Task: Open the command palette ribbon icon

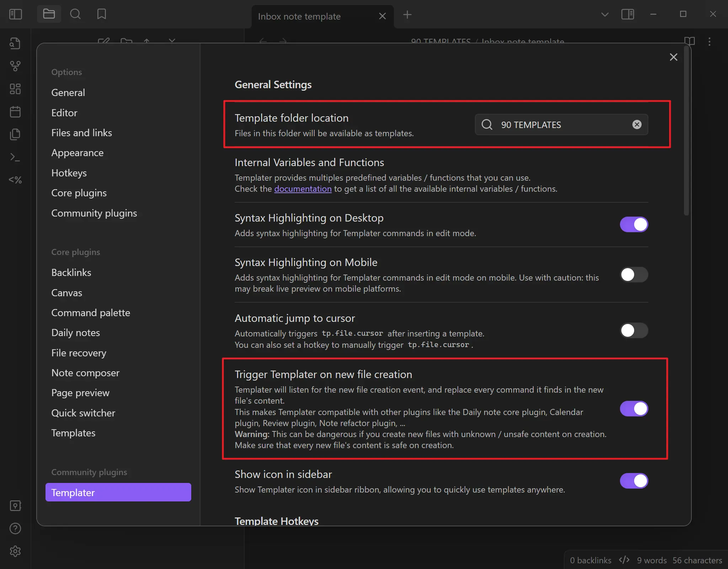Action: (x=15, y=157)
